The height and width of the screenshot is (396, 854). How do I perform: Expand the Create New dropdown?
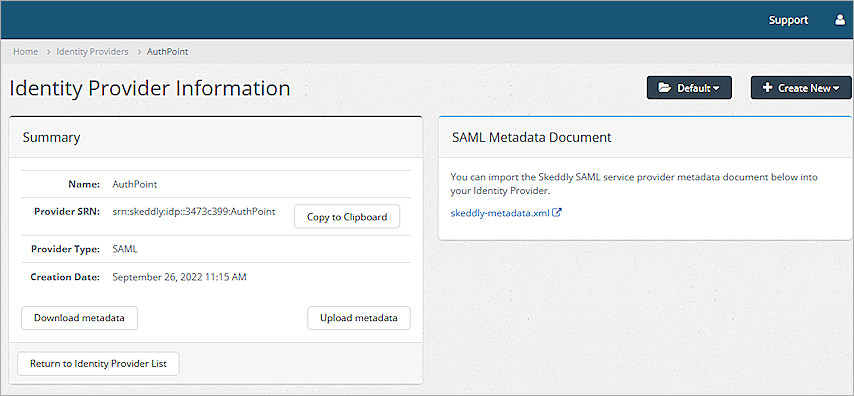click(x=801, y=88)
